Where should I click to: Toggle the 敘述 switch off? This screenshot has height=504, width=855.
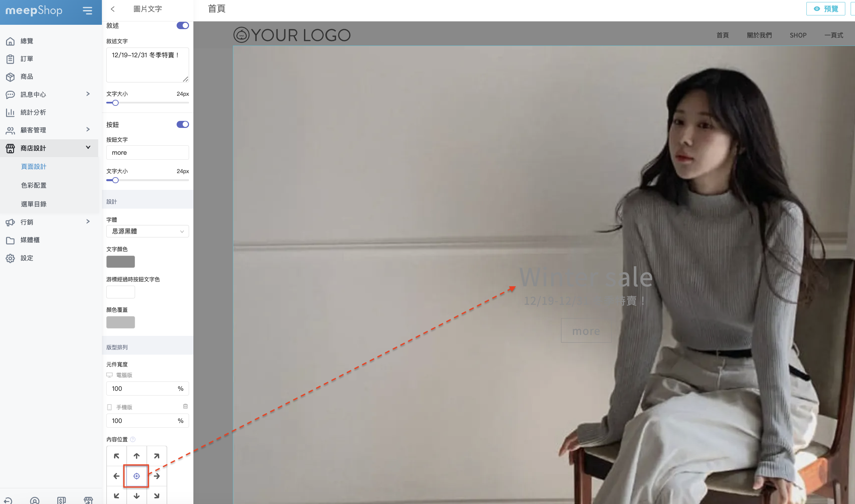click(182, 26)
